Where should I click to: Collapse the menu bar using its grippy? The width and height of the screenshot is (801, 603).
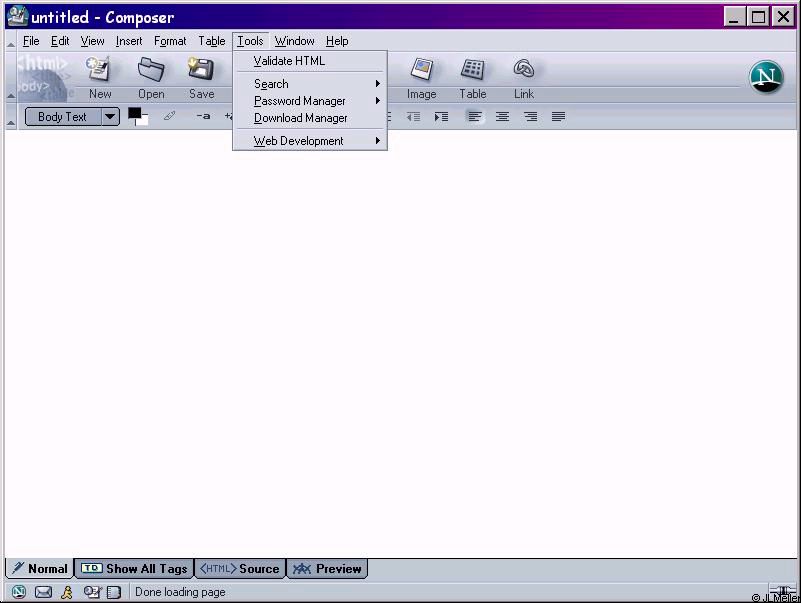pyautogui.click(x=11, y=41)
